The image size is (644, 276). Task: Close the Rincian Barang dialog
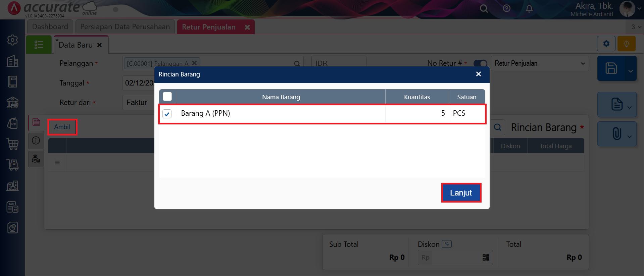[x=479, y=74]
